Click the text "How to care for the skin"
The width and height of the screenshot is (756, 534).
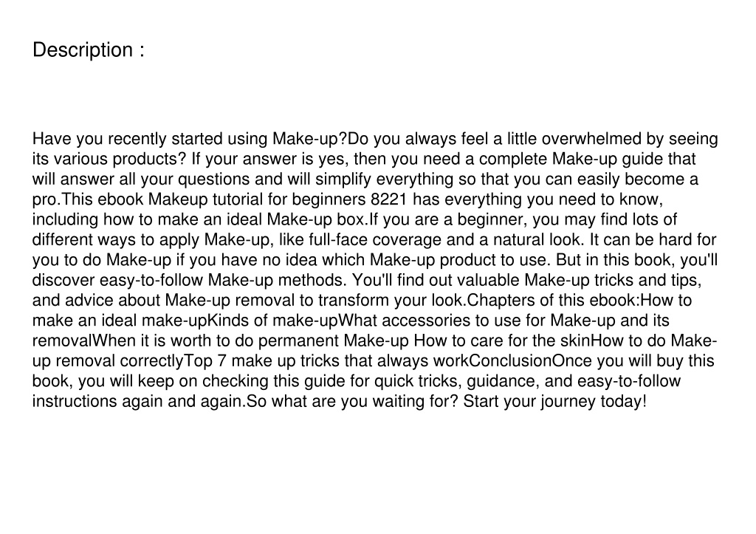[502, 341]
